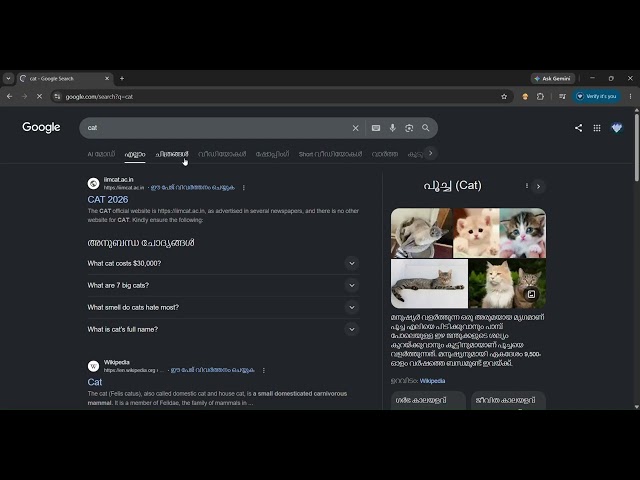Submit search with magnifying glass icon
This screenshot has width=640, height=480.
tap(426, 128)
